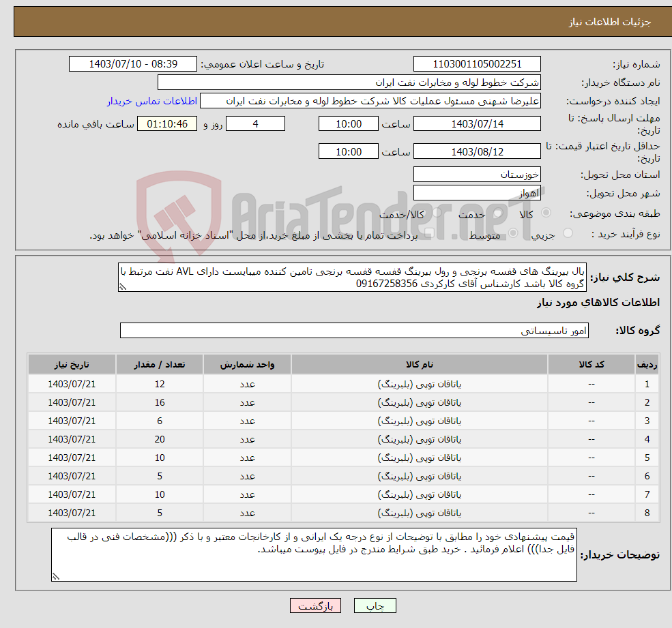Screen dimensions: 672x628
Task: Click the remaining days field showing 4
Action: (255, 124)
